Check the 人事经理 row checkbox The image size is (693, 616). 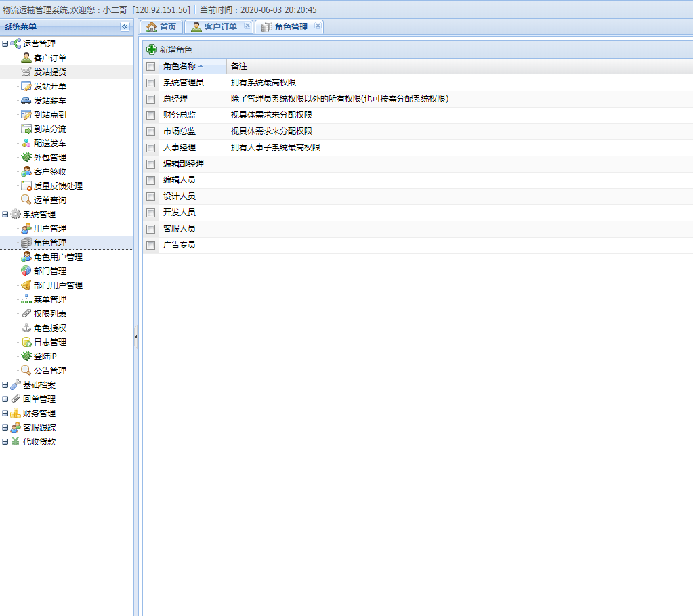click(x=150, y=148)
